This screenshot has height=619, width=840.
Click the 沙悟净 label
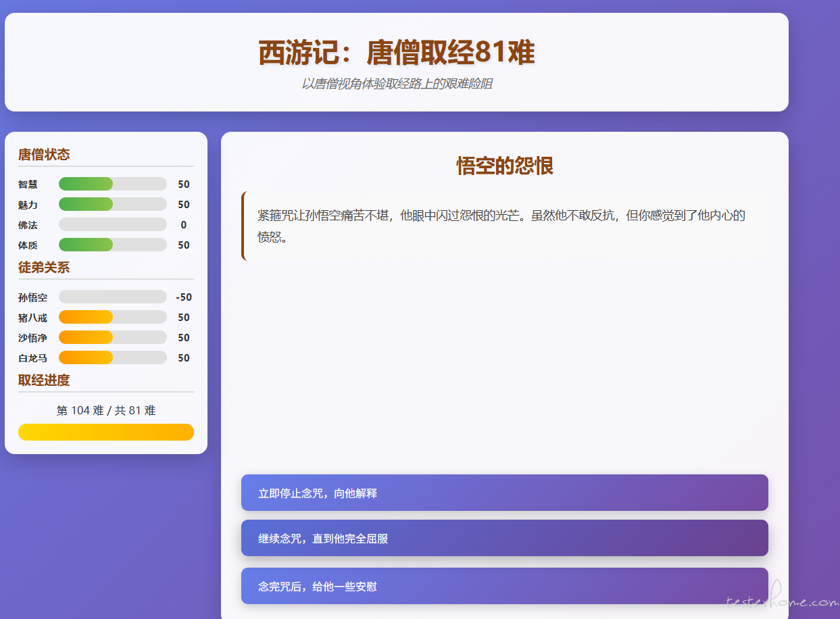click(x=33, y=338)
